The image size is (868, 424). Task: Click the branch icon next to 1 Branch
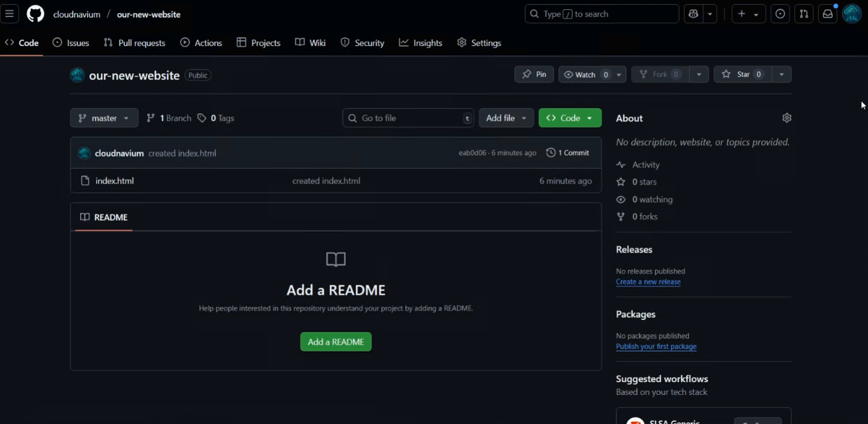click(x=151, y=118)
